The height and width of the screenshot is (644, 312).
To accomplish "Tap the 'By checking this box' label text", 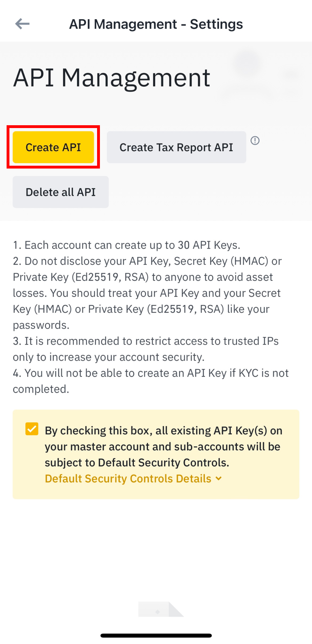I will (163, 431).
